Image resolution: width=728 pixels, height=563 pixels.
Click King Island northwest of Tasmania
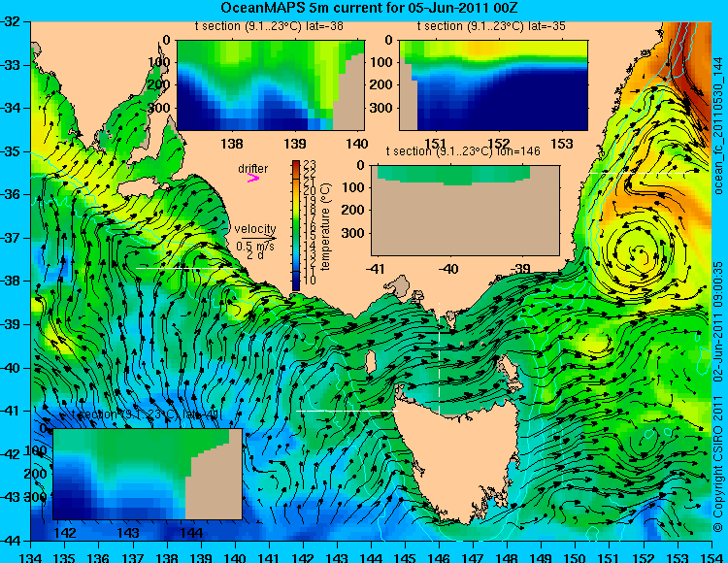pos(370,362)
